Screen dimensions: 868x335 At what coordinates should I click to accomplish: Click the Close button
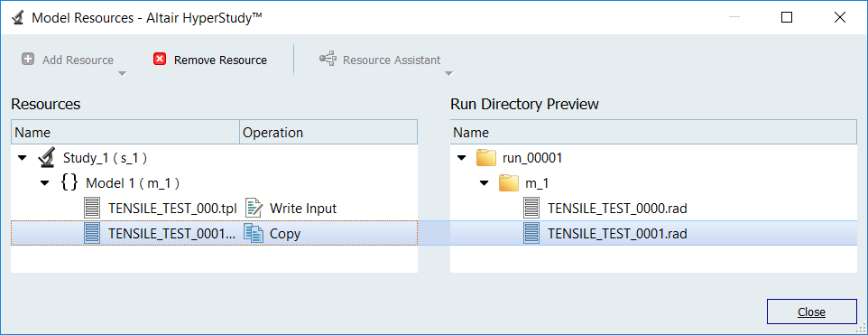pos(811,312)
